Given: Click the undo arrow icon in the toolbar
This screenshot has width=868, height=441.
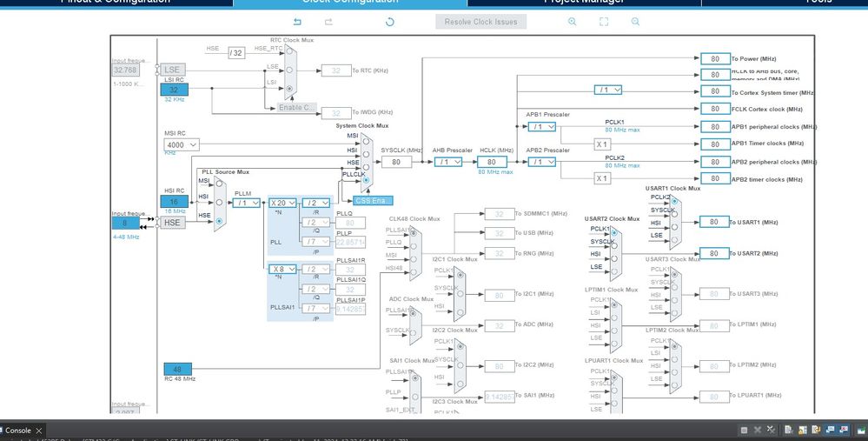Looking at the screenshot, I should click(297, 22).
